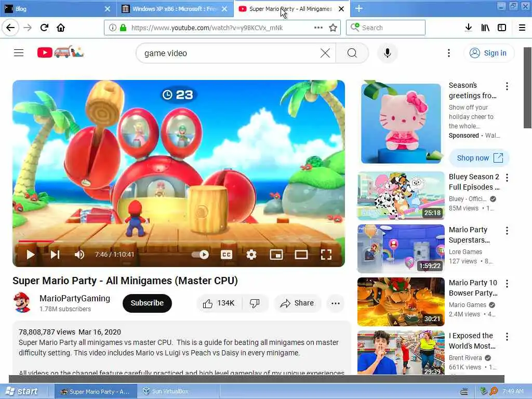Open the YouTube guide menu
Viewport: 532px width, 399px height.
(x=19, y=53)
